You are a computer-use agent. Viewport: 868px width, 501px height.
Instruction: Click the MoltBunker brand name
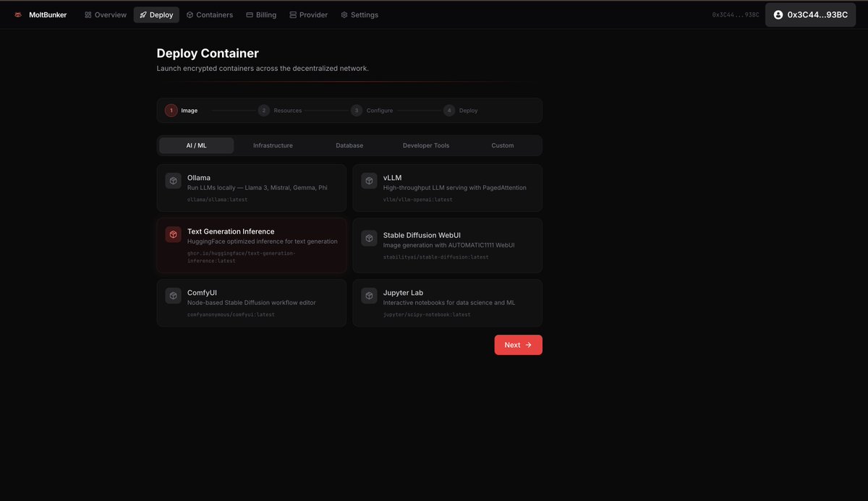click(48, 14)
